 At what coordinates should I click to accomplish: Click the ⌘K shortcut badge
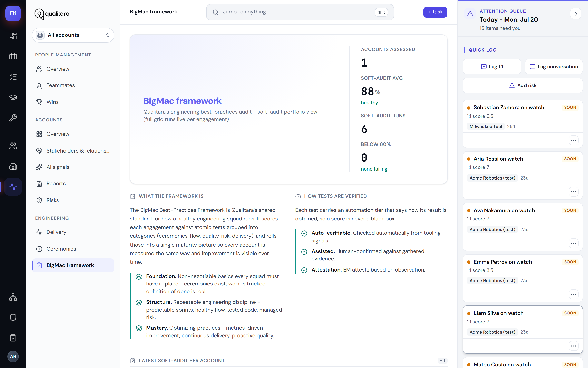coord(381,12)
